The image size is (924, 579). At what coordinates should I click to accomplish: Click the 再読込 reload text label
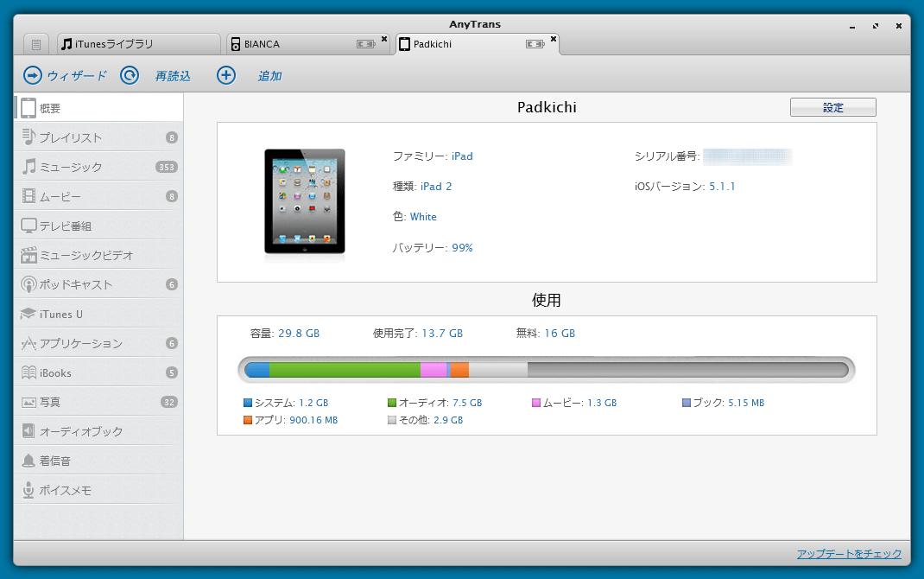tap(173, 76)
